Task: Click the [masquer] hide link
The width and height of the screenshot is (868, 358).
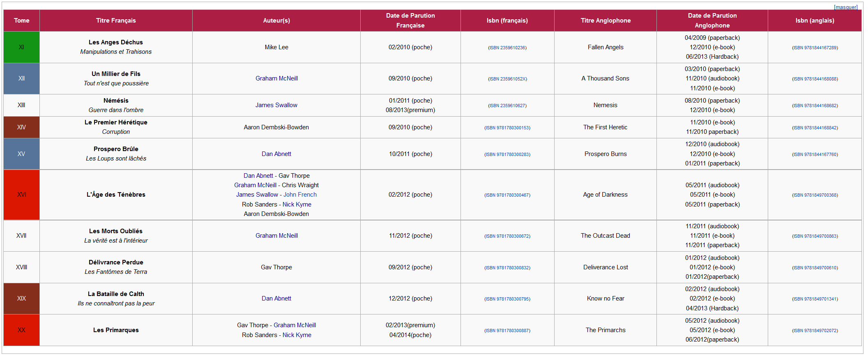Action: (x=845, y=7)
